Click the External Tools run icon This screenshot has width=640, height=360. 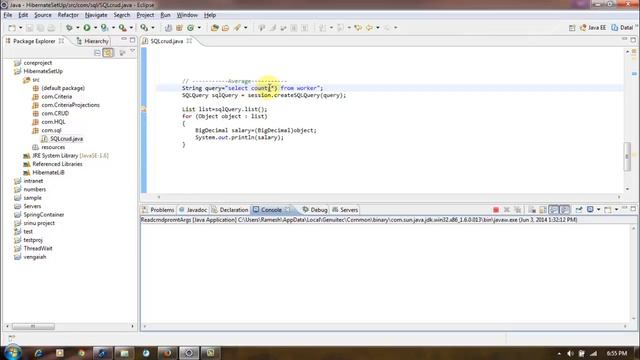[x=122, y=28]
